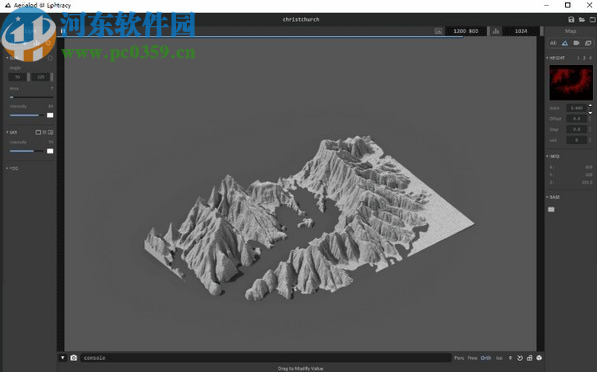Set height multiplier to 4

tap(590, 58)
